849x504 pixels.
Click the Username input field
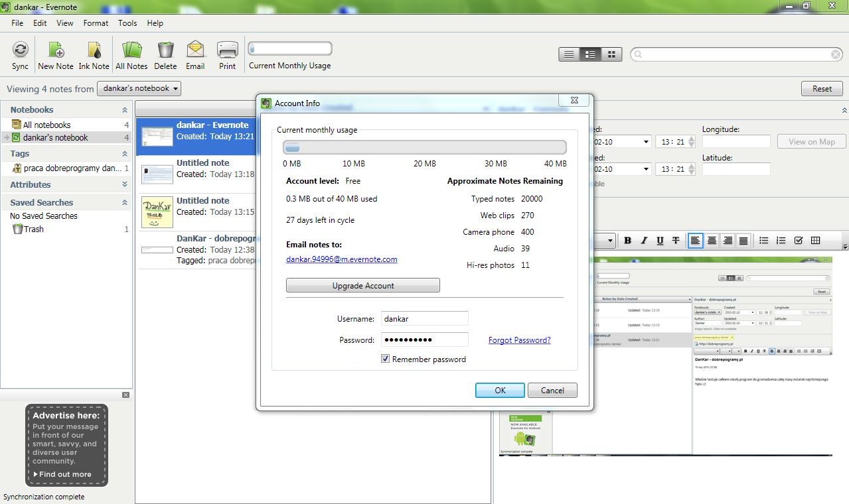[x=425, y=319]
